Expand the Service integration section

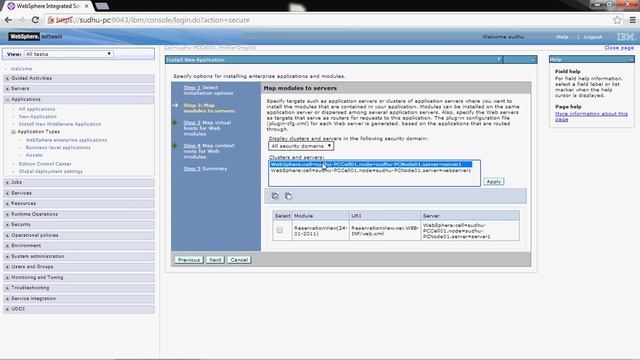pyautogui.click(x=7, y=298)
